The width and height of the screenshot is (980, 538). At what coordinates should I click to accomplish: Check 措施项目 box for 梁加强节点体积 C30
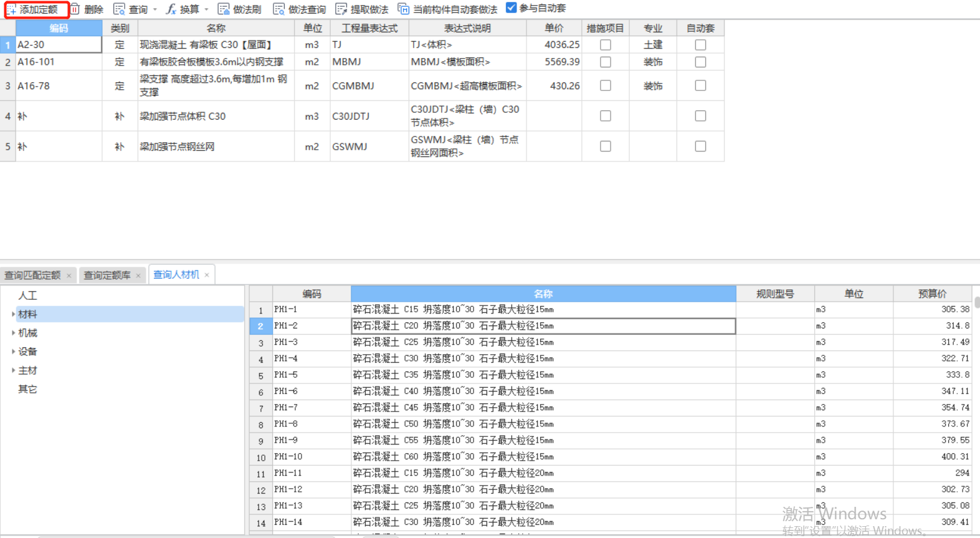tap(605, 116)
